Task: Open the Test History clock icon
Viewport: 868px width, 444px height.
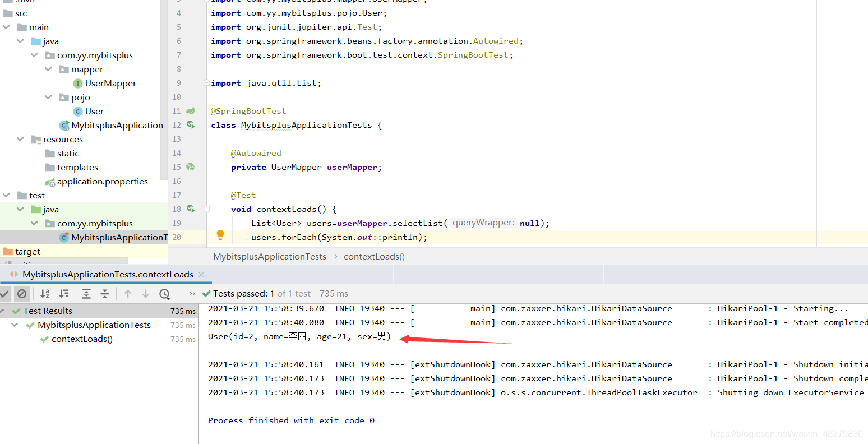Action: 164,293
